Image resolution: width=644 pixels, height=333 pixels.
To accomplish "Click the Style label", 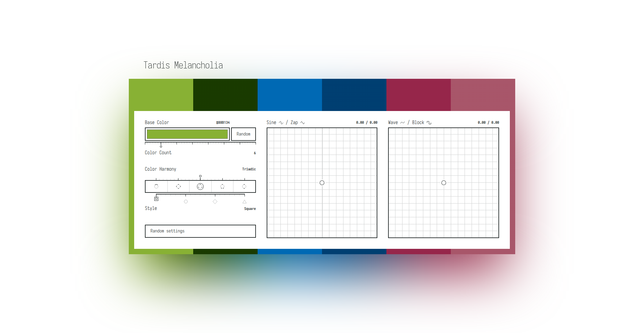I will [151, 208].
